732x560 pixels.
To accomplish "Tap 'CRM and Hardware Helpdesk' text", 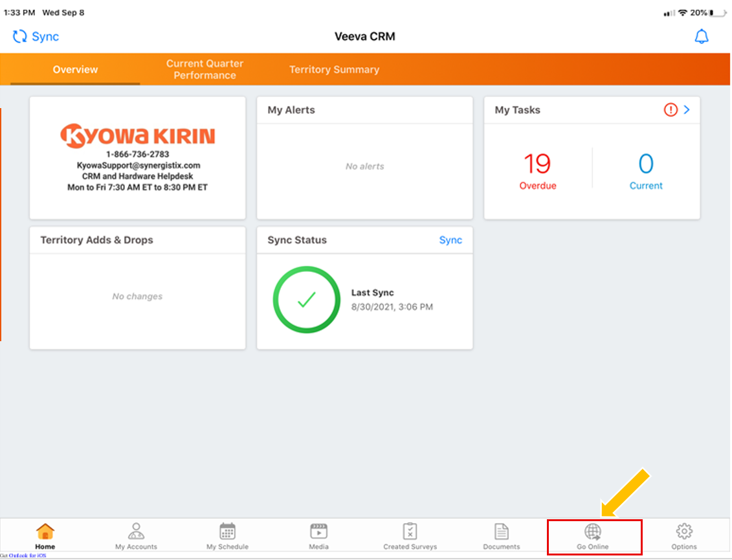I will click(x=138, y=177).
